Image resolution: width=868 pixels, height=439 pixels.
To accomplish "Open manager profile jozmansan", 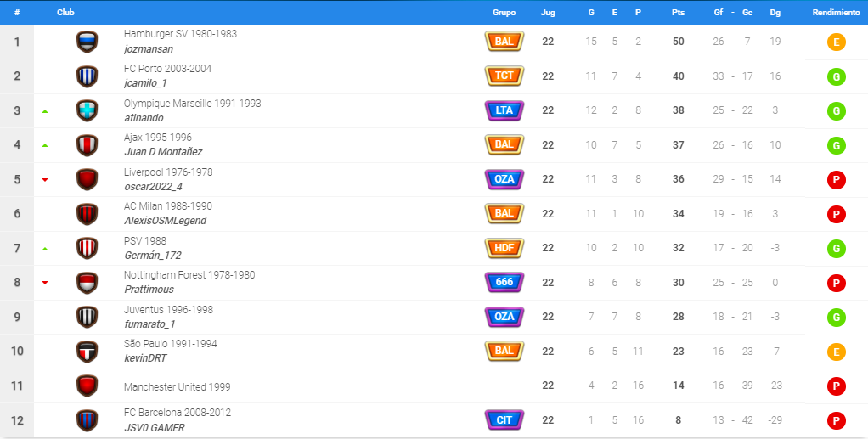I will coord(149,48).
